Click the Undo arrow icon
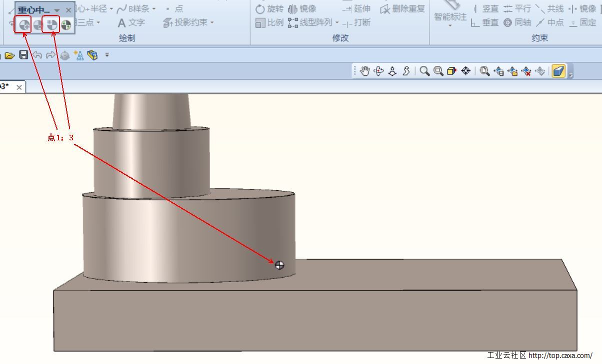Image resolution: width=602 pixels, height=364 pixels. click(37, 55)
